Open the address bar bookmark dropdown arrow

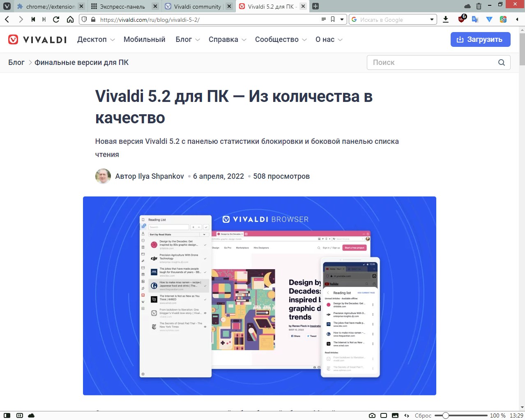click(341, 19)
